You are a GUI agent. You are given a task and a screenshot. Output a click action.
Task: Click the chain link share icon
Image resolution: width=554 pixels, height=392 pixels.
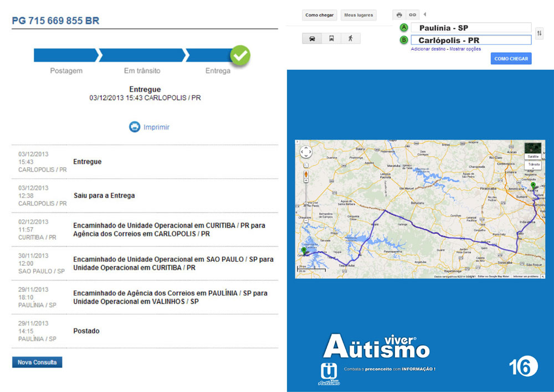click(x=412, y=15)
